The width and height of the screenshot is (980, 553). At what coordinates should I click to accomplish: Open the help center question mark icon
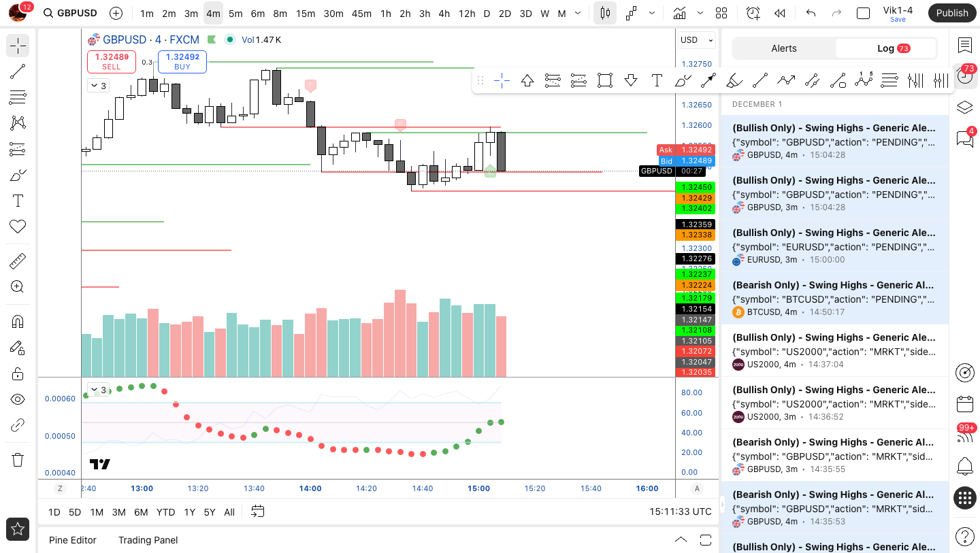point(964,536)
